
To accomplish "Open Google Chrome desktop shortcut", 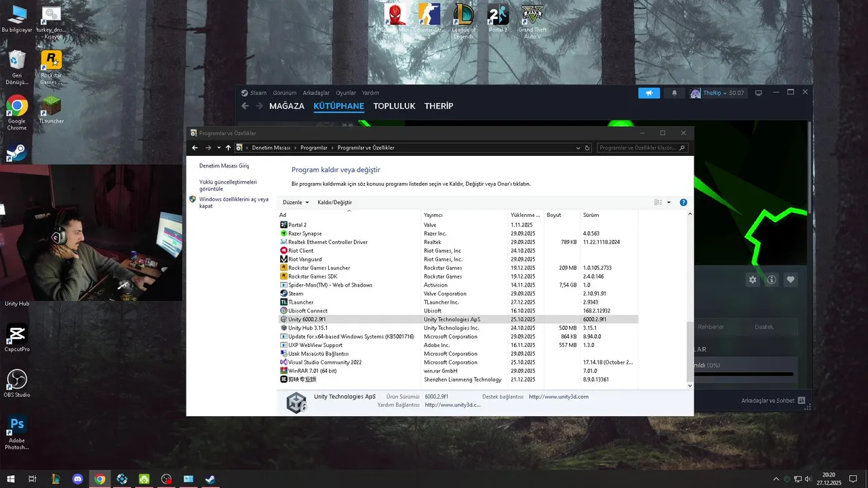I will click(17, 113).
